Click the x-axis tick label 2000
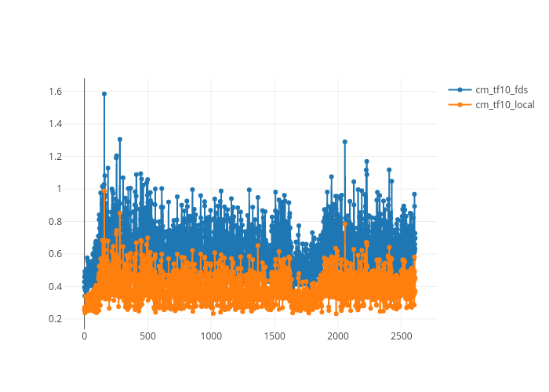 point(338,336)
